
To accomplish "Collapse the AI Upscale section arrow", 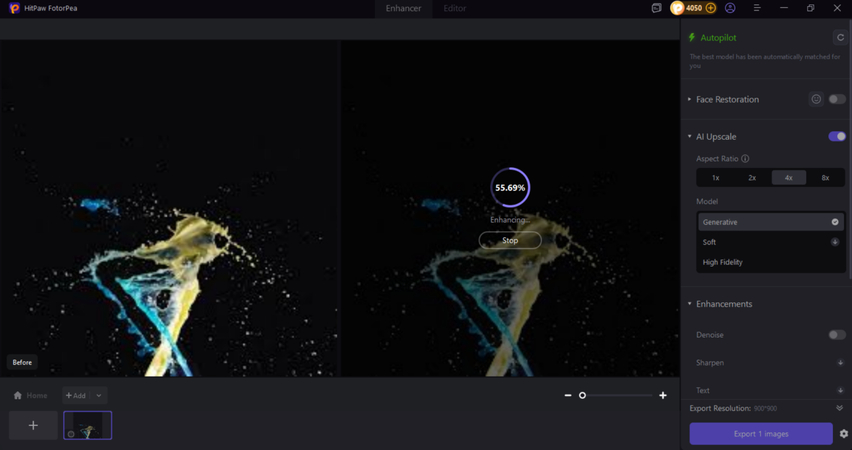I will coord(690,136).
